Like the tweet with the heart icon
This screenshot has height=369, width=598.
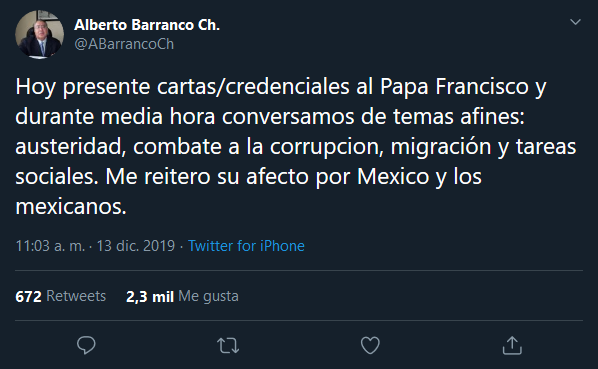coord(370,345)
